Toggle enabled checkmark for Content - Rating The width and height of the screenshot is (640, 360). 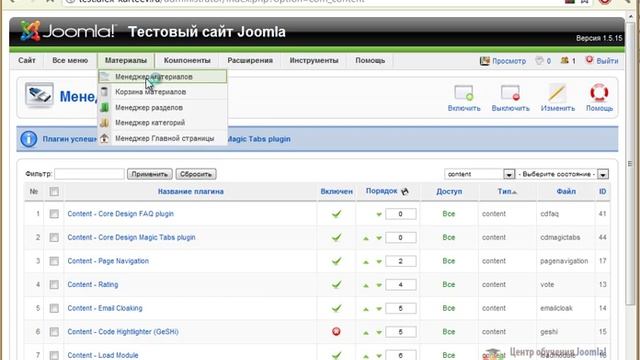coord(336,284)
